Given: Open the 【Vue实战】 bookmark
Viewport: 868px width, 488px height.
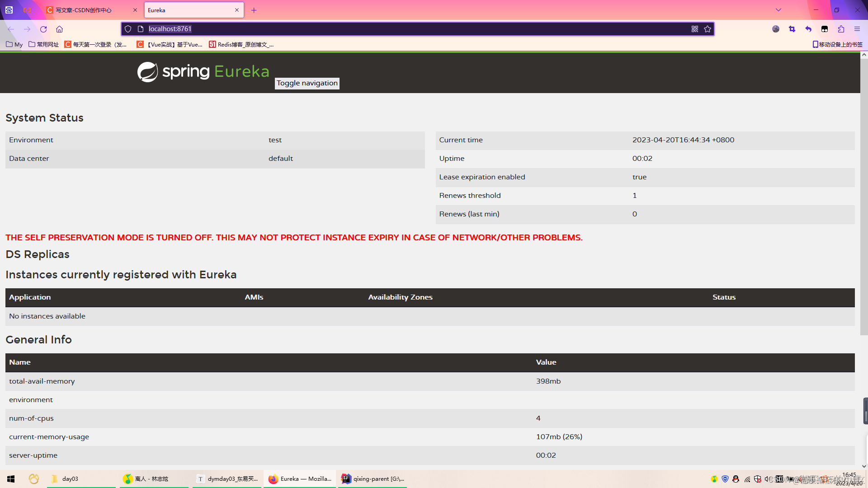Looking at the screenshot, I should (x=170, y=44).
